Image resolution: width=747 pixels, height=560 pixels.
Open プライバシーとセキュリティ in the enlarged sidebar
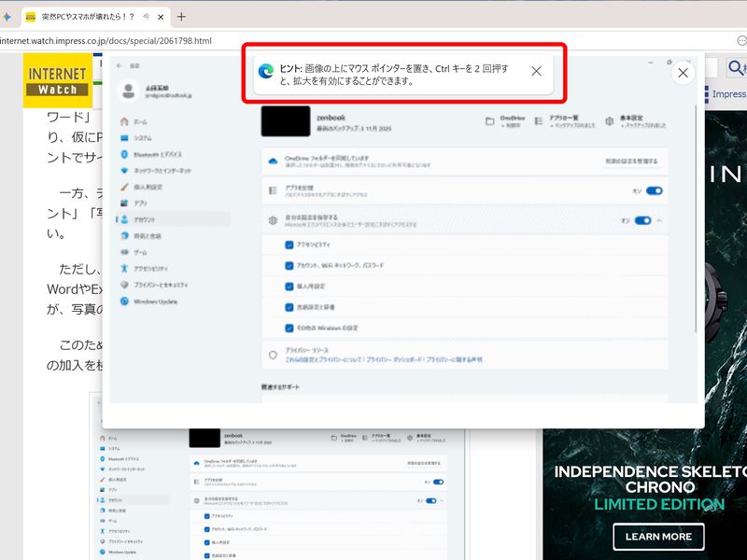click(154, 285)
